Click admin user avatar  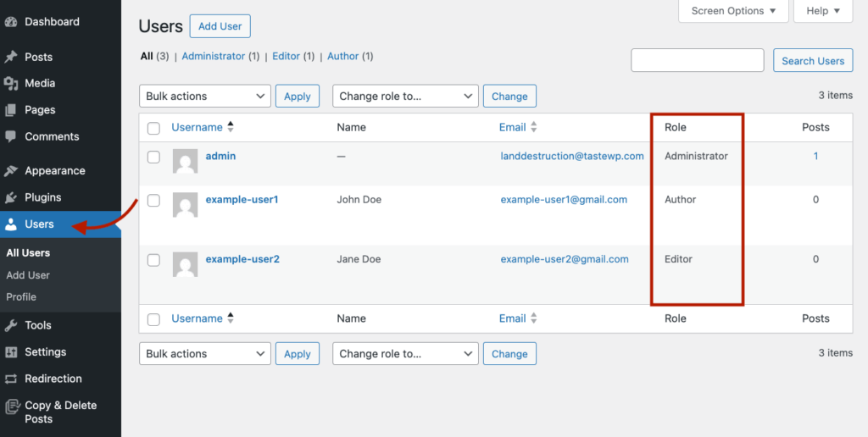coord(185,161)
